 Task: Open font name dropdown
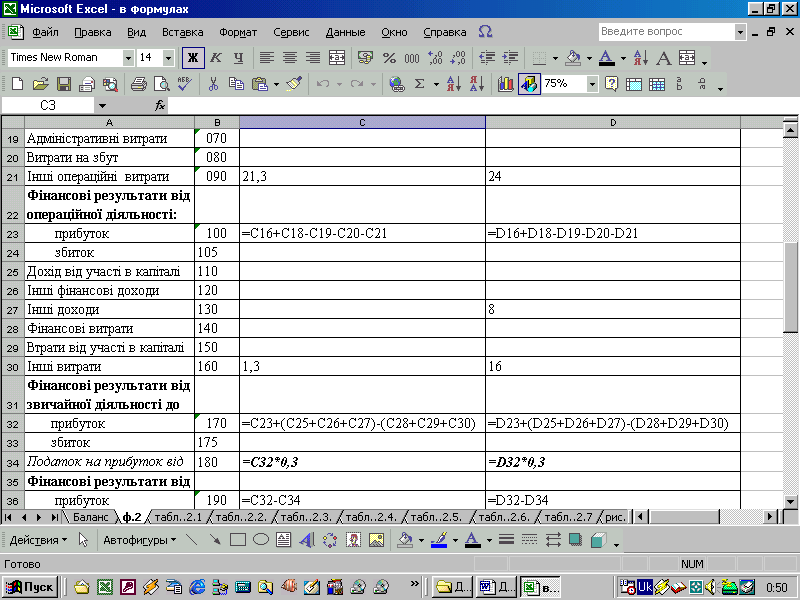[128, 58]
